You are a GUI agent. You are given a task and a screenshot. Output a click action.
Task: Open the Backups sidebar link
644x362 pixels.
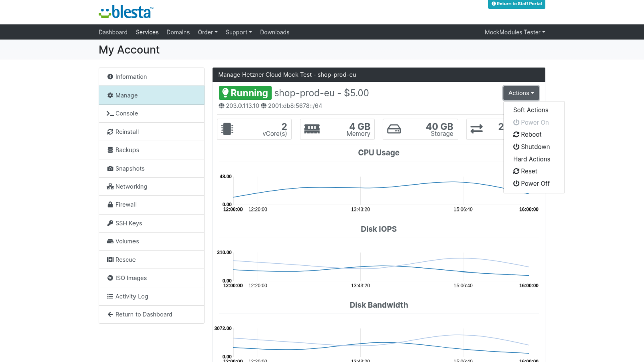(x=152, y=150)
